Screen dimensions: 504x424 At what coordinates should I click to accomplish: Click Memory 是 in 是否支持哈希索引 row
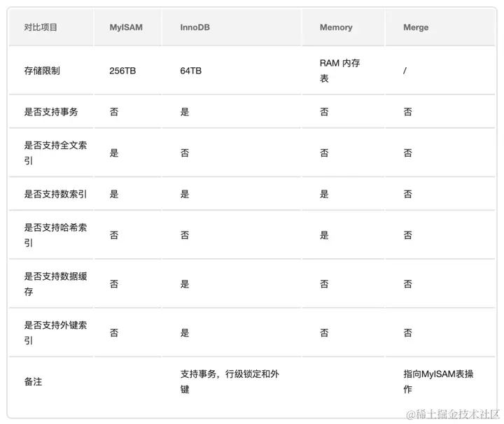(324, 235)
